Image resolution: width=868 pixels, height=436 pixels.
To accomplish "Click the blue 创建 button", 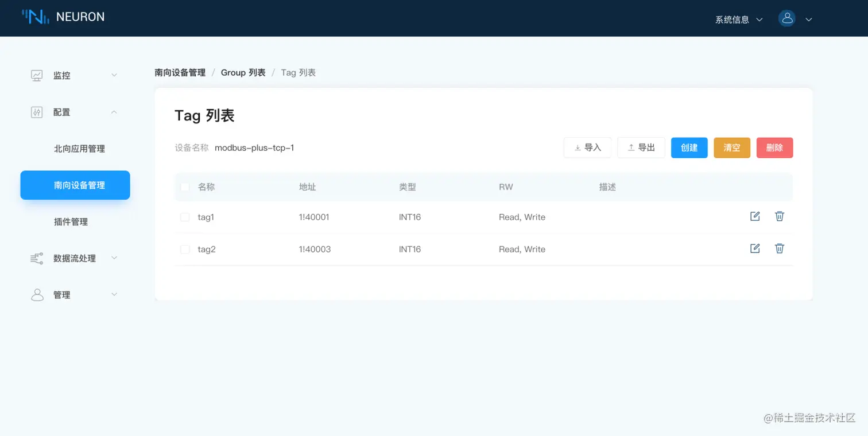I will [x=689, y=147].
